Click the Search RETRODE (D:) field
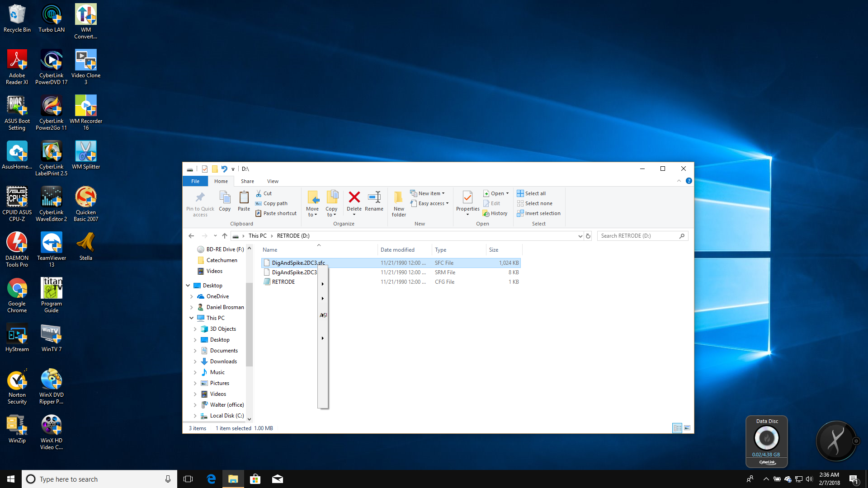Image resolution: width=868 pixels, height=488 pixels. (637, 236)
